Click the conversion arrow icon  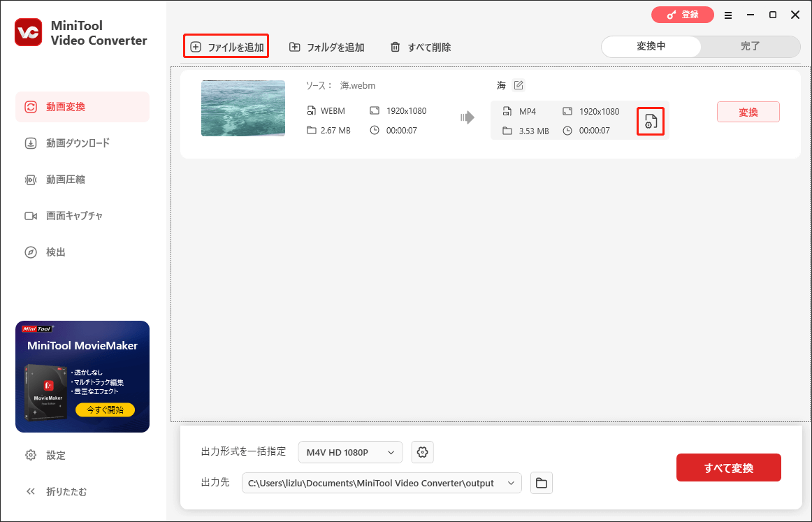coord(467,117)
